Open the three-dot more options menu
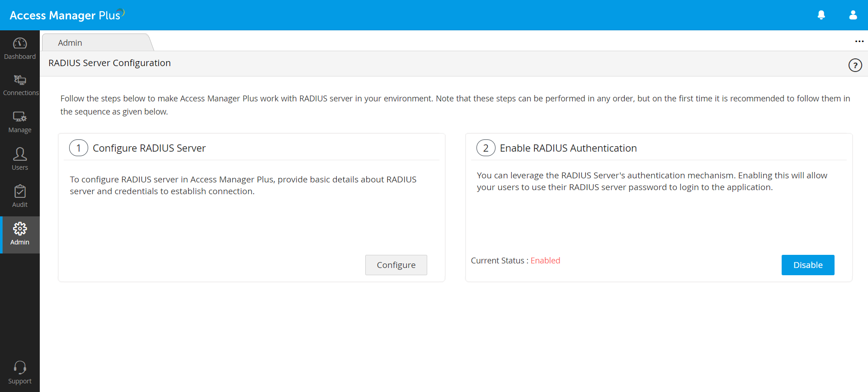This screenshot has height=392, width=868. point(859,41)
